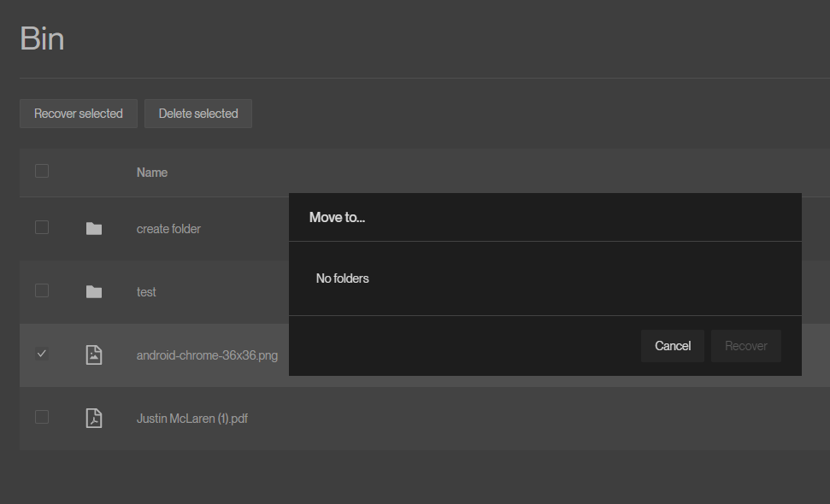The height and width of the screenshot is (504, 830).
Task: Click the Name column header
Action: (x=151, y=172)
